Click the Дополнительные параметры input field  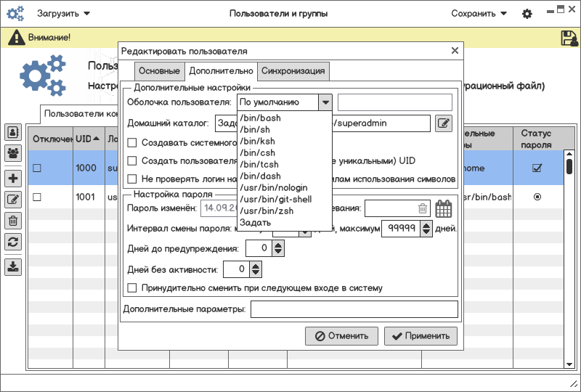(x=354, y=310)
